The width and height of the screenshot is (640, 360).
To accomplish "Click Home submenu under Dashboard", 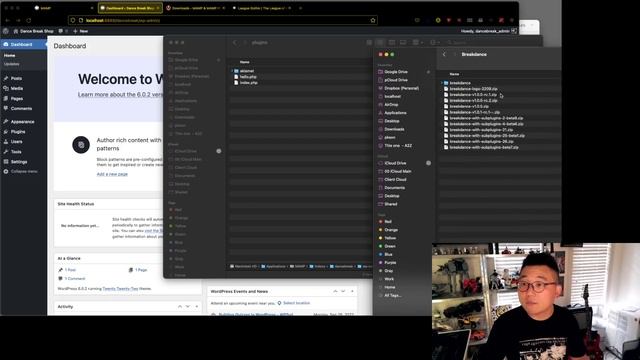I will (10, 56).
